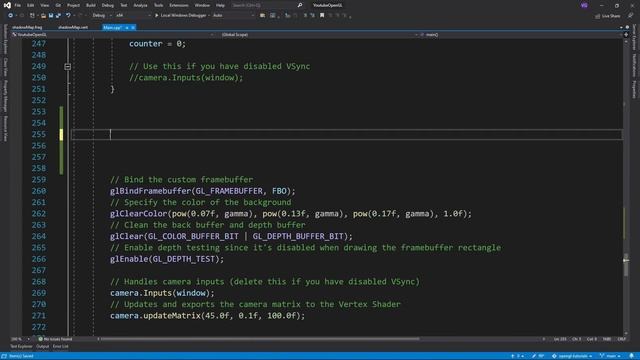Collapse the code block at line 249

68,66
